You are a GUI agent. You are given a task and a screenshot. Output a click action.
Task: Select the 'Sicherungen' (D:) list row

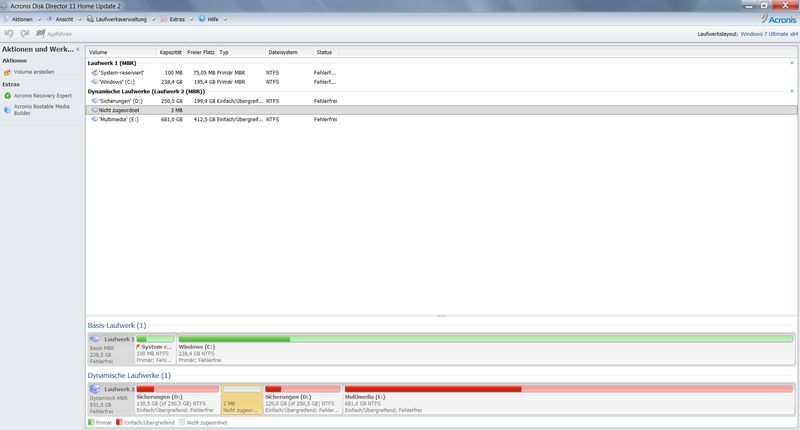[x=441, y=101]
